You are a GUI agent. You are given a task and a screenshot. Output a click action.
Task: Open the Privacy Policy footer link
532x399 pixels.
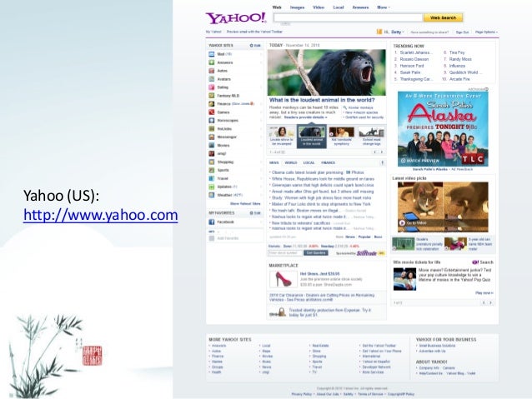point(301,394)
